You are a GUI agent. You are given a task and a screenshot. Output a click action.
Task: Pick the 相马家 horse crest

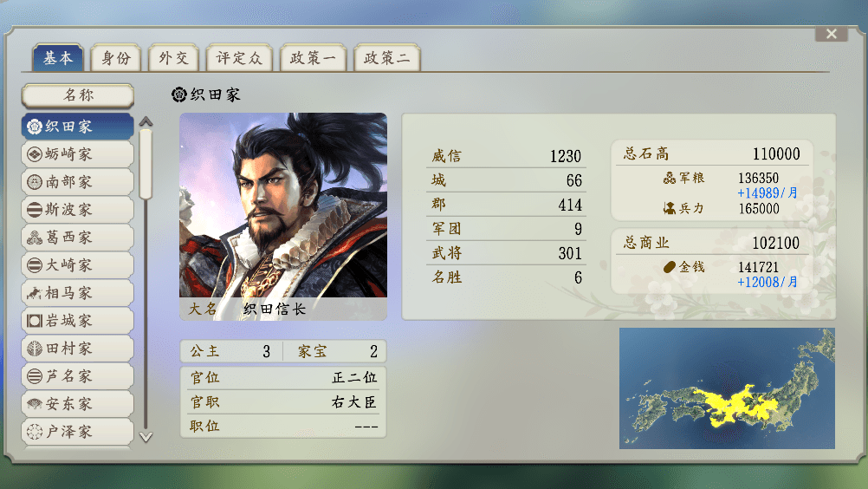pos(35,292)
